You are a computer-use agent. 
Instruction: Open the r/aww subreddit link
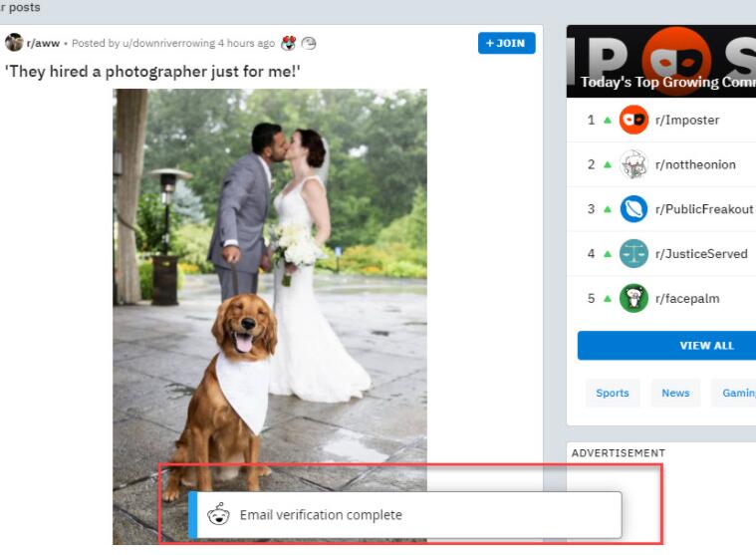click(43, 43)
